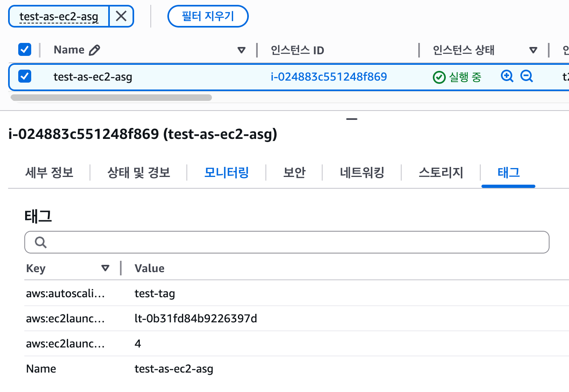The width and height of the screenshot is (569, 392).
Task: Click the magnifier icon in tag search
Action: 41,242
